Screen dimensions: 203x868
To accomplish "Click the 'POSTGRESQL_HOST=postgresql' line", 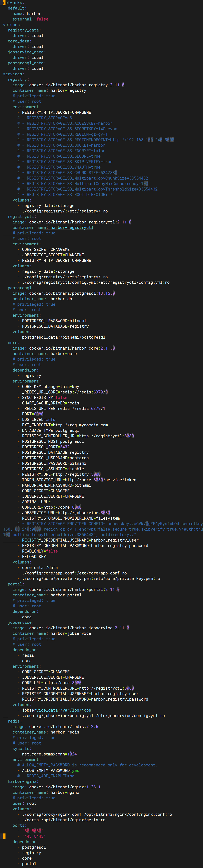I will tap(51, 441).
